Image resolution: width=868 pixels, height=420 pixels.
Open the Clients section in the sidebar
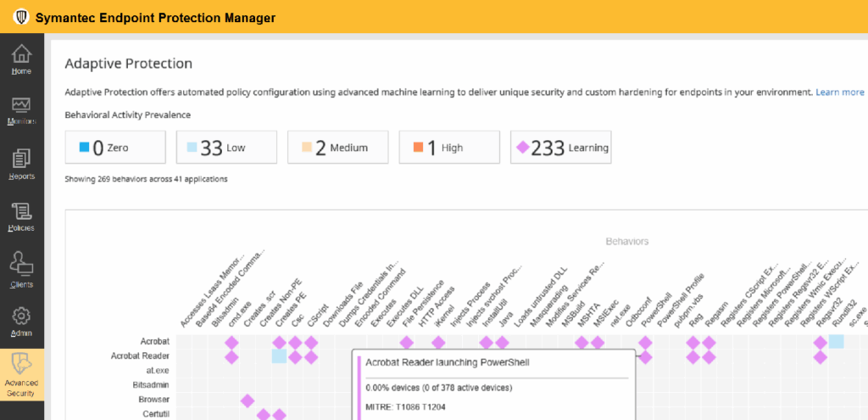click(x=21, y=271)
